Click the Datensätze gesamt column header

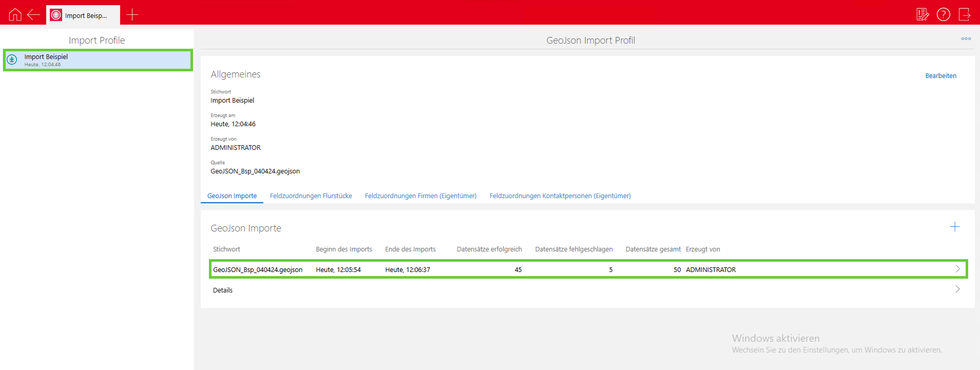[x=653, y=249]
